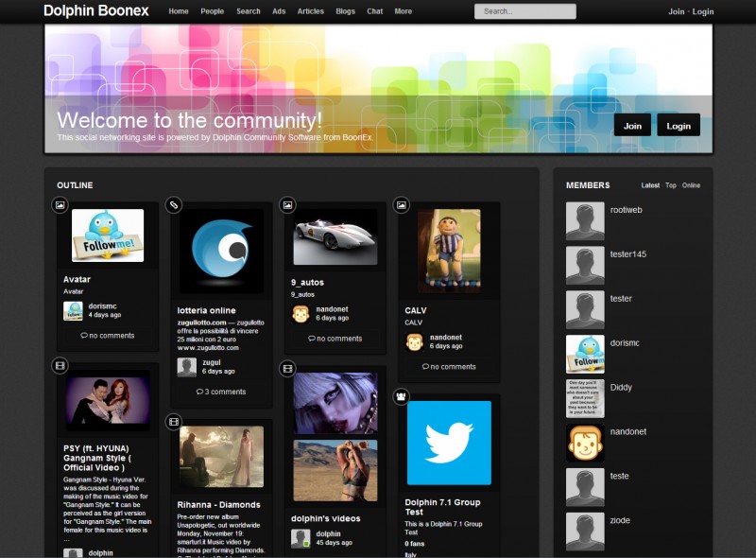756x558 pixels.
Task: Click the group icon on Dolphin 7.1 Group Test card
Action: click(401, 397)
